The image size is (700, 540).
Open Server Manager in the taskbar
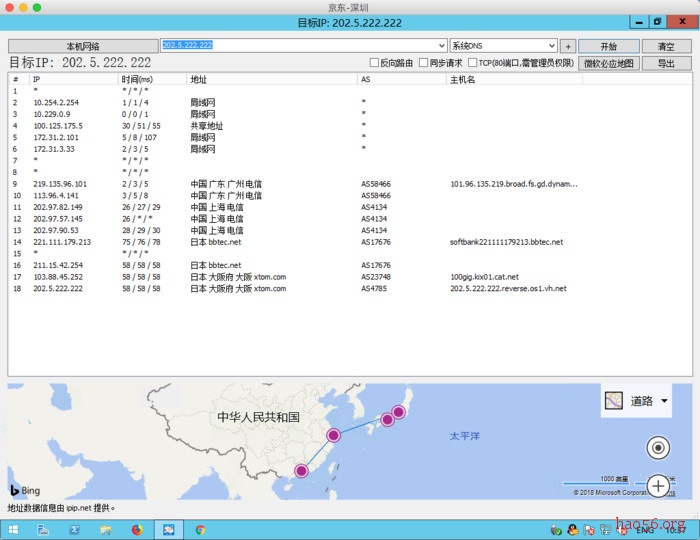coord(43,530)
